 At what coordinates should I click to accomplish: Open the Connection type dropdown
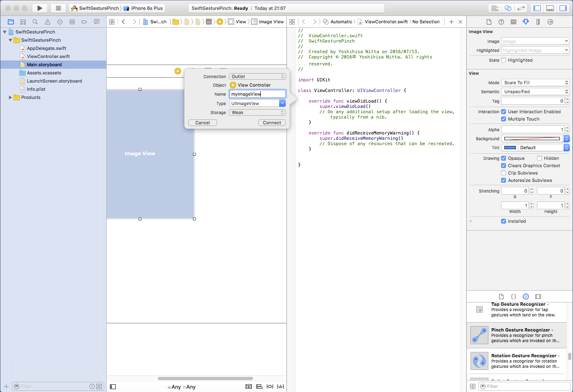(257, 76)
